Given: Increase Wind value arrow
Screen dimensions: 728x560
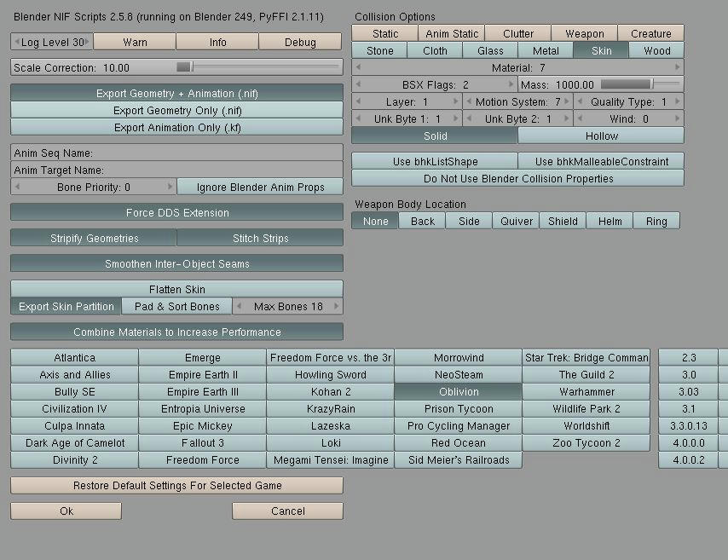Looking at the screenshot, I should 677,118.
